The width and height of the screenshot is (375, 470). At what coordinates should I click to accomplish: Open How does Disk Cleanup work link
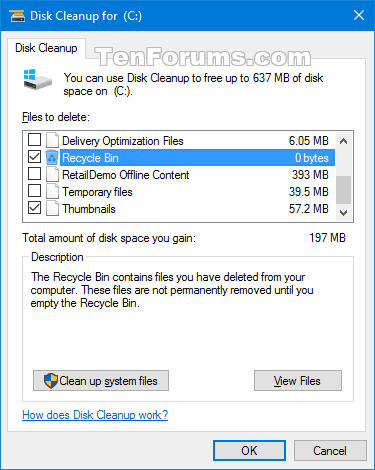pos(95,415)
